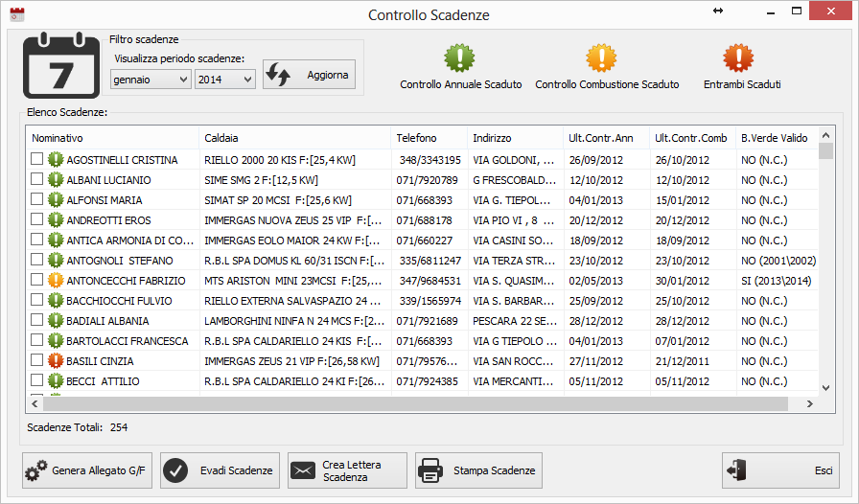Tick the BACCHIOCCHI FULVIO checkbox

[36, 300]
